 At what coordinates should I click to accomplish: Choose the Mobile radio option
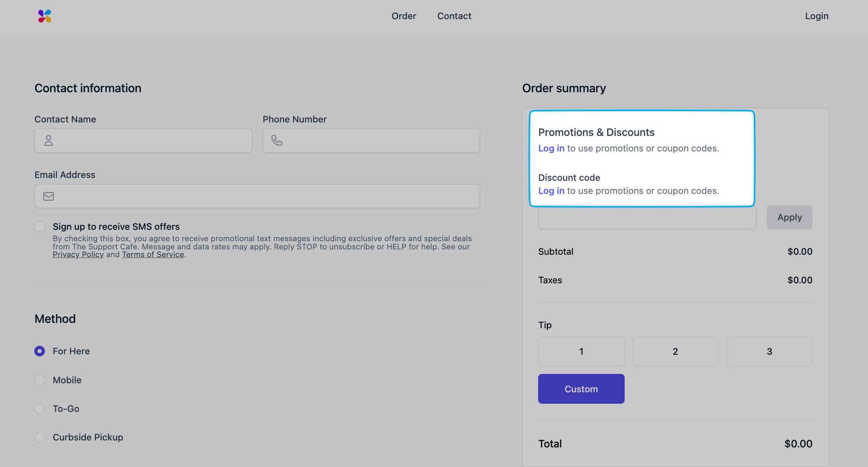tap(40, 380)
